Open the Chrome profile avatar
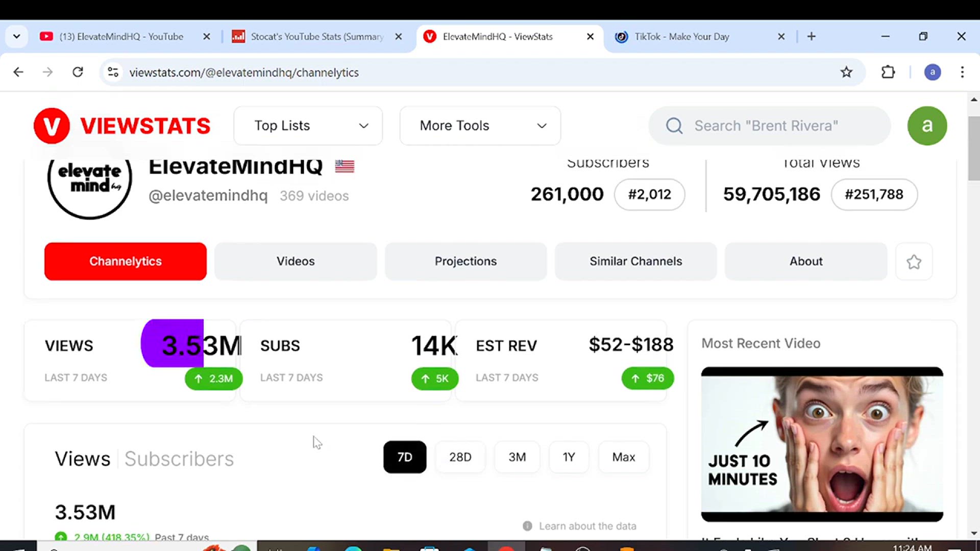This screenshot has height=551, width=980. click(x=933, y=72)
